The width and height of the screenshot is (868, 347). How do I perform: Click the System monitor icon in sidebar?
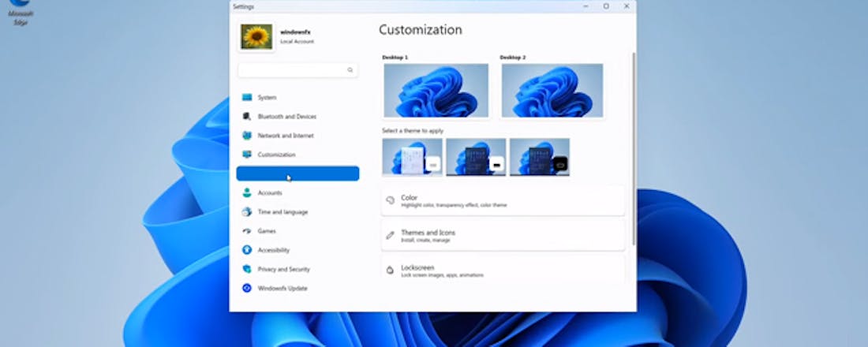pos(247,98)
